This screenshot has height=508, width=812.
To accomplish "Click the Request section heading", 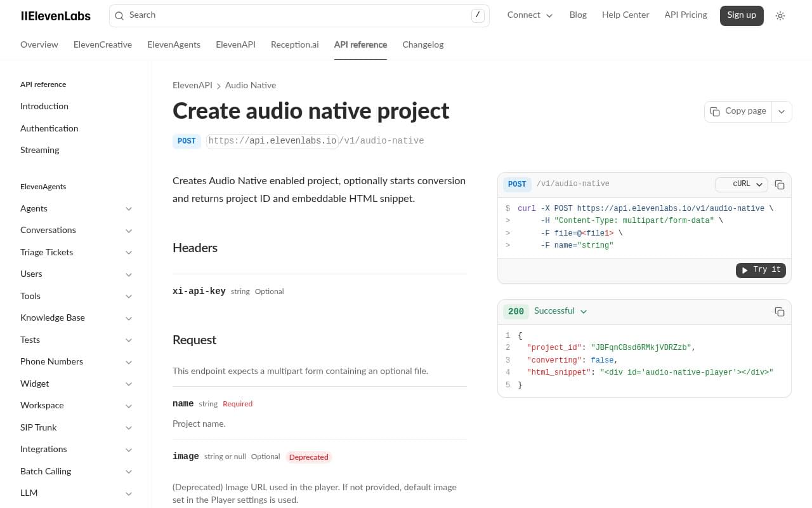I will (x=194, y=340).
